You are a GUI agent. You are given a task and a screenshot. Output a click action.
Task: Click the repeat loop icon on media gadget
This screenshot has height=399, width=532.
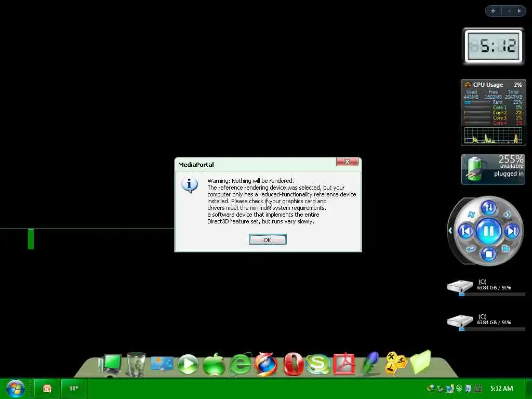pyautogui.click(x=470, y=249)
